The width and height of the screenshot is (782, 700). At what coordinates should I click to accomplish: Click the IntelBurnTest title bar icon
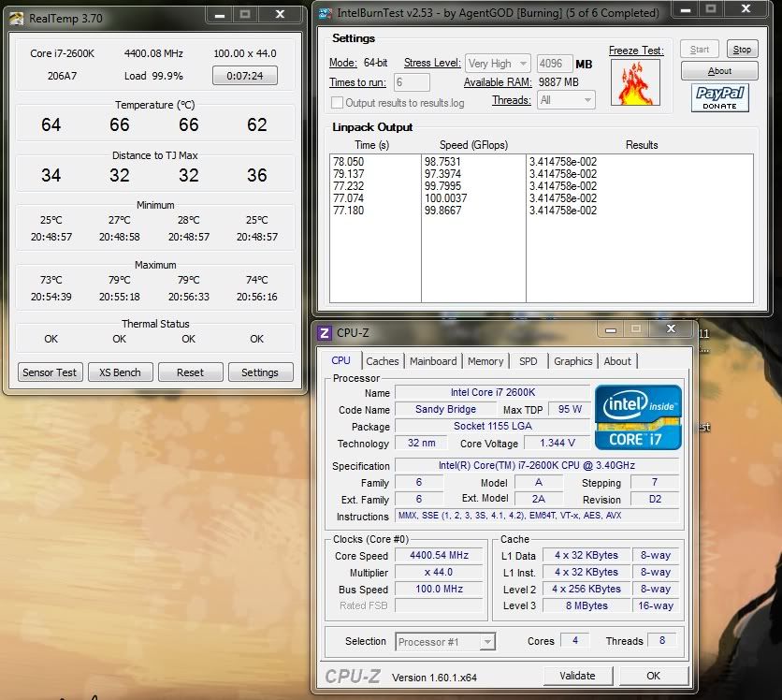[x=326, y=13]
